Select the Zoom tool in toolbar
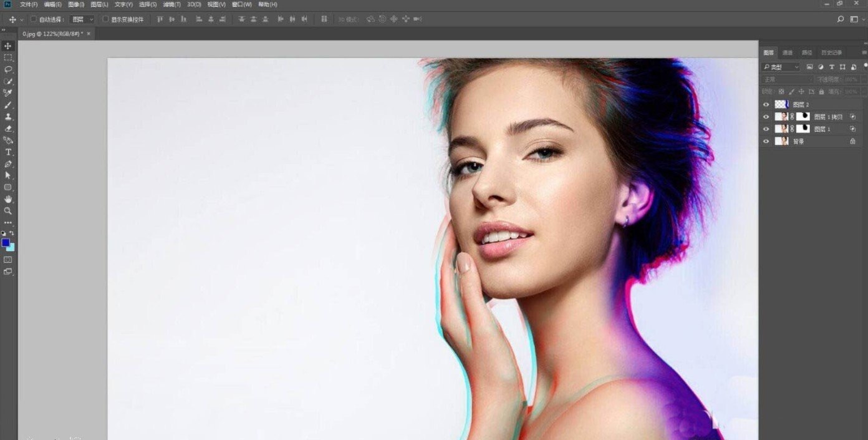The height and width of the screenshot is (440, 868). (x=8, y=211)
